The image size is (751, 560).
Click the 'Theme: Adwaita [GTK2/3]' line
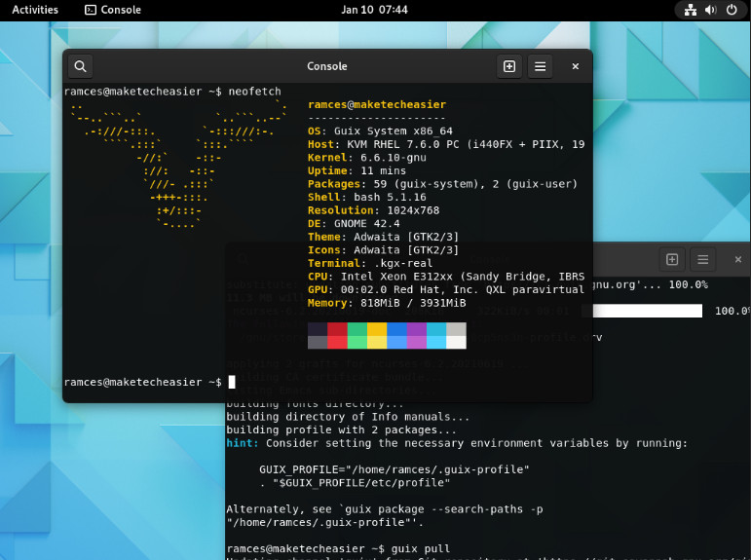click(383, 237)
